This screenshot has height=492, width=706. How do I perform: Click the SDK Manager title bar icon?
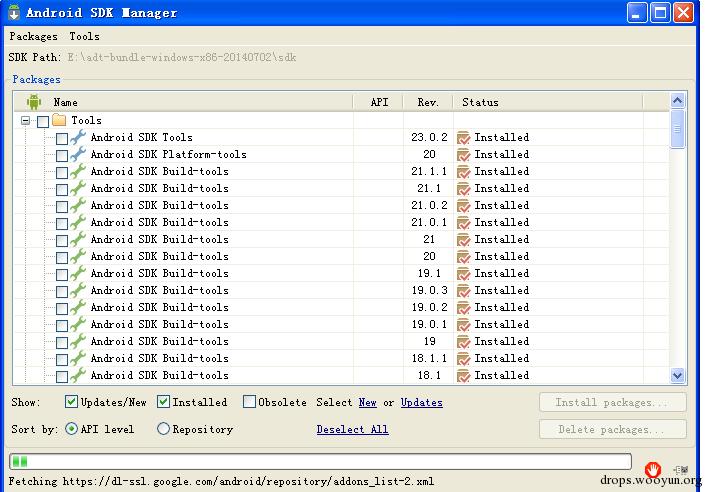(x=14, y=12)
